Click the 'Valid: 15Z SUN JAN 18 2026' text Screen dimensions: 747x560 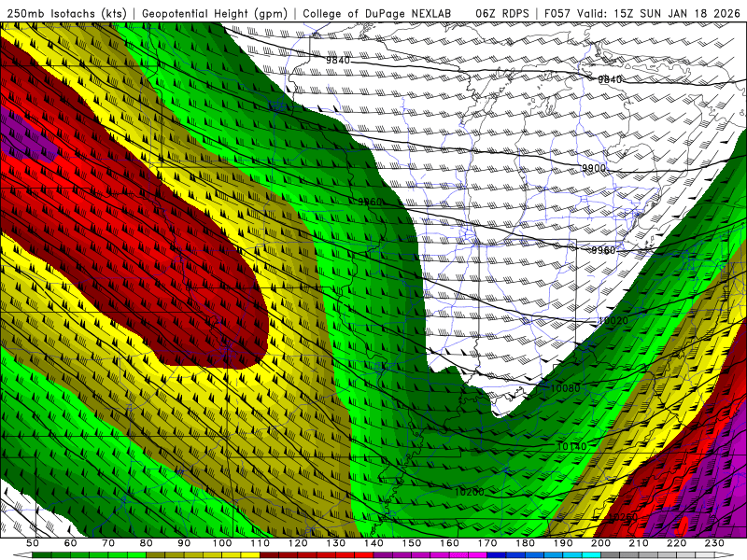tap(659, 14)
